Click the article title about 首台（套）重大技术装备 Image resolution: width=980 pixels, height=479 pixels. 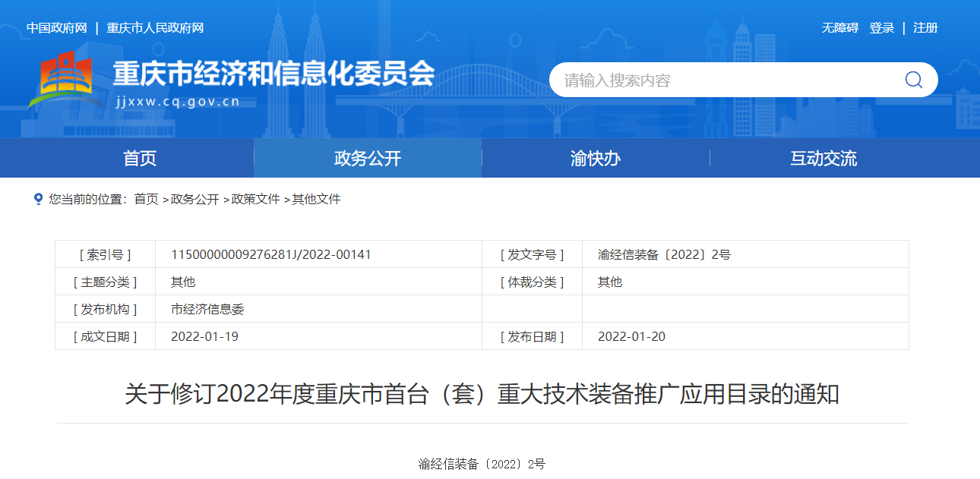coord(482,395)
